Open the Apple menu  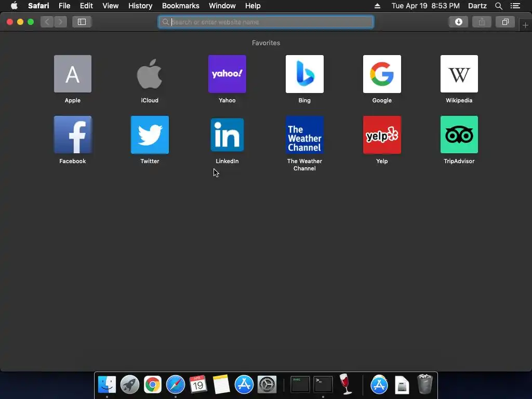pyautogui.click(x=14, y=6)
